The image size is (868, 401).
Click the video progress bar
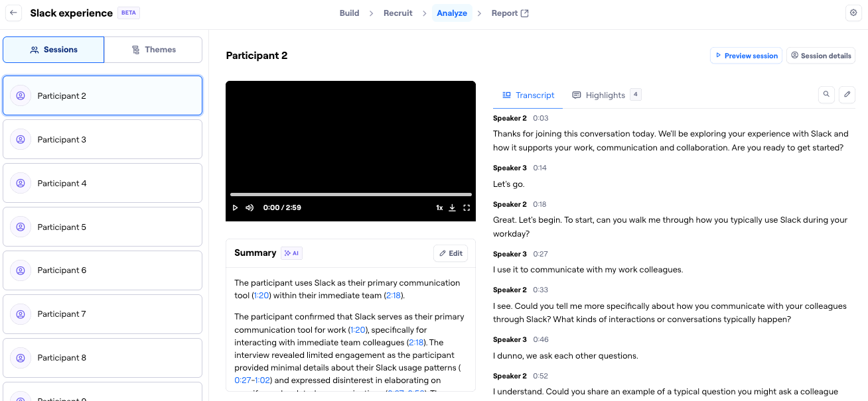pos(350,194)
